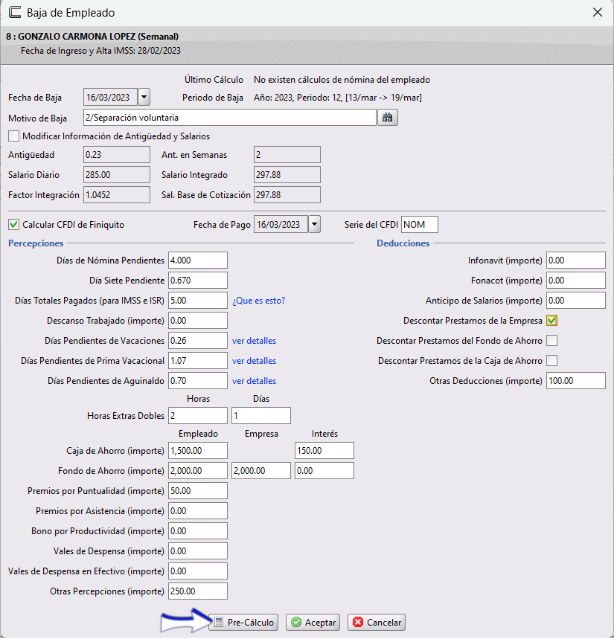Click the Aceptar button
The image size is (614, 638).
313,623
